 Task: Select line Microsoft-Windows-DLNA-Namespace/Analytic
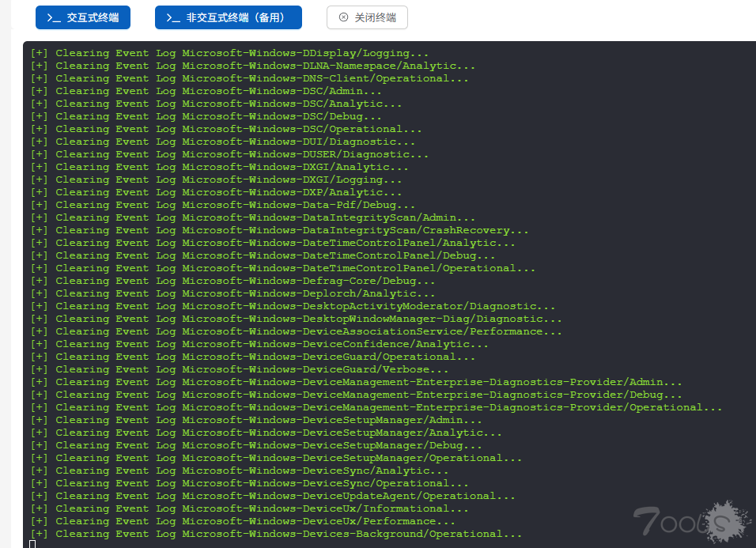tap(253, 66)
